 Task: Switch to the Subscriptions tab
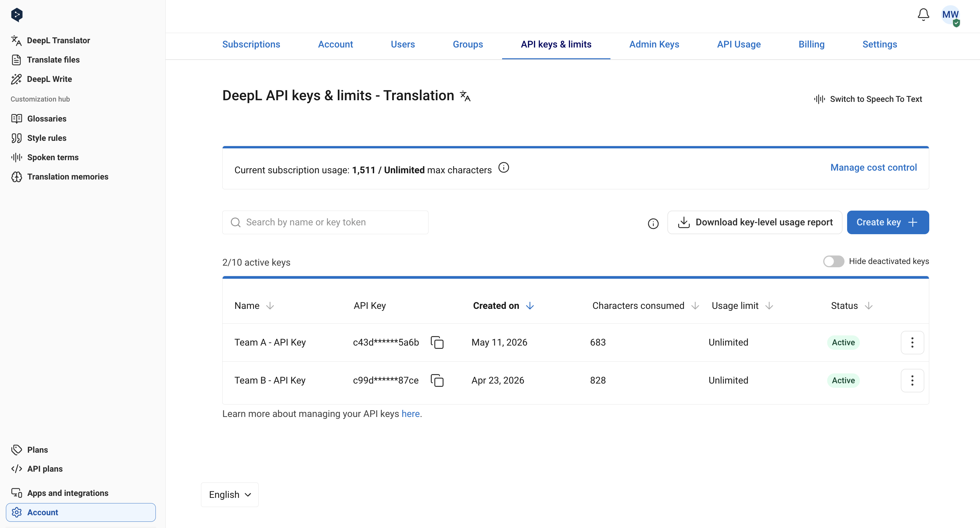251,45
